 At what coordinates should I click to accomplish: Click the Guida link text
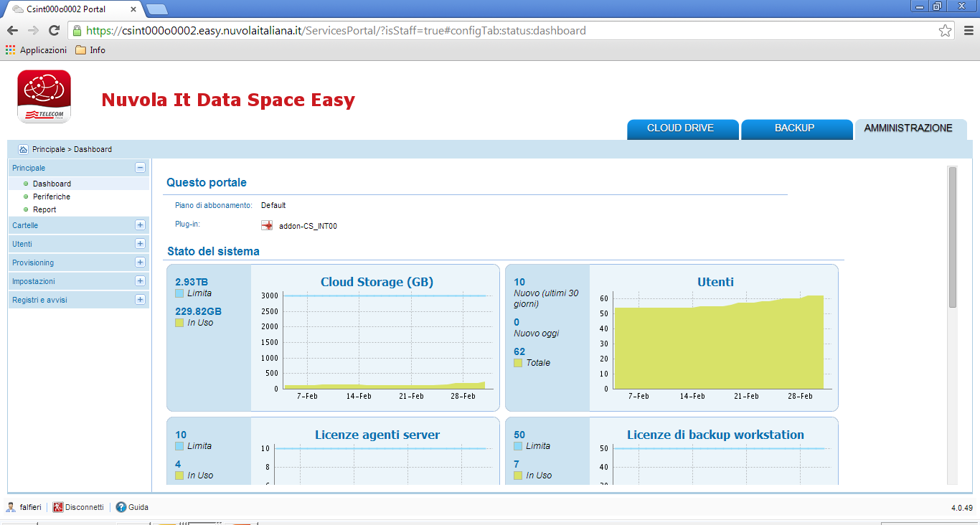pos(138,507)
